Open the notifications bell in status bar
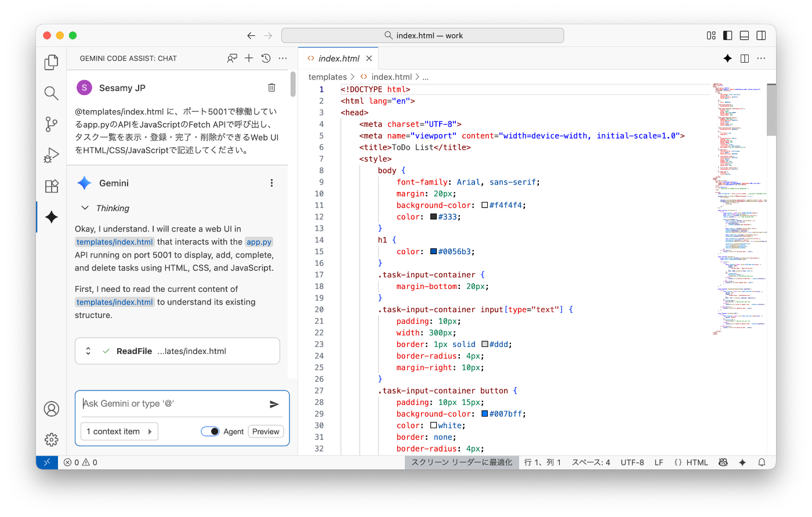This screenshot has height=517, width=812. coord(762,462)
